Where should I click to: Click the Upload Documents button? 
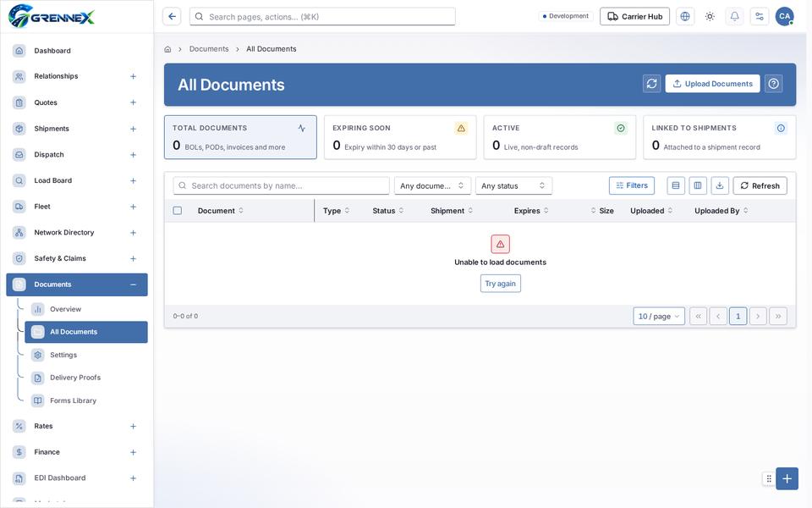pos(712,84)
